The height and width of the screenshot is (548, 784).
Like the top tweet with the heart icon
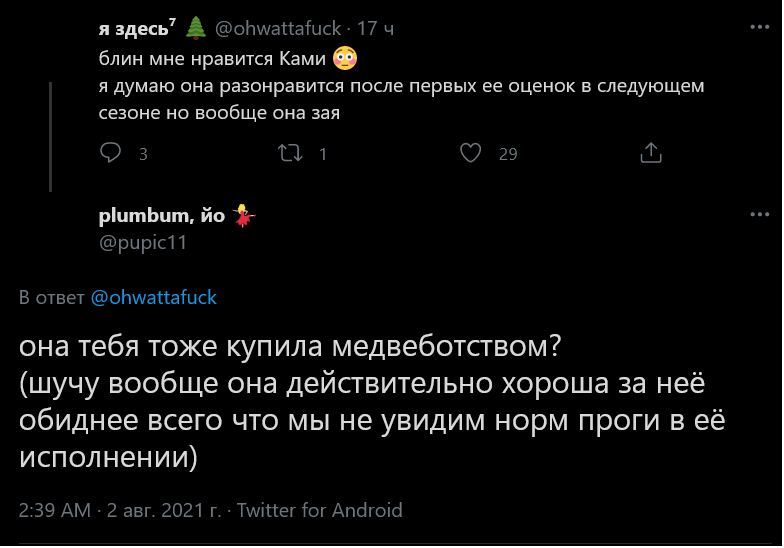coord(471,153)
